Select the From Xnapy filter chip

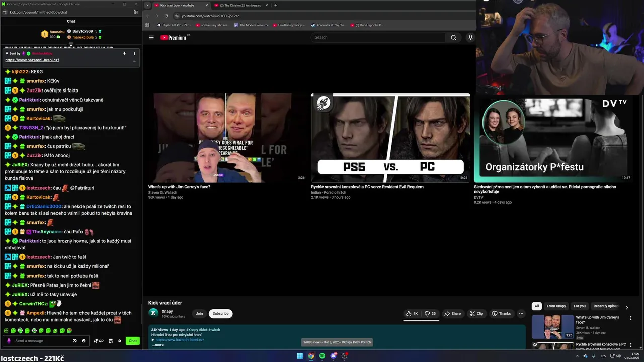556,306
